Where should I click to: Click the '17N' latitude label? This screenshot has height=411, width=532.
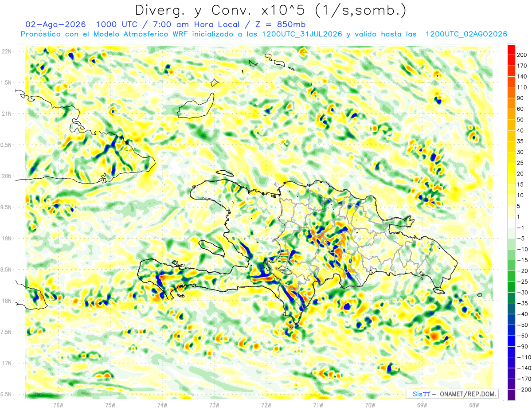[x=7, y=363]
